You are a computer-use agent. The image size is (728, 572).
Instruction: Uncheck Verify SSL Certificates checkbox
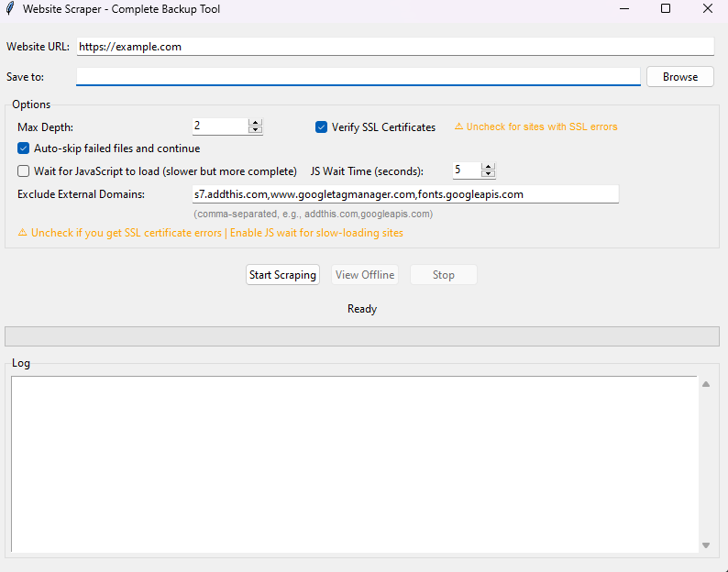322,127
